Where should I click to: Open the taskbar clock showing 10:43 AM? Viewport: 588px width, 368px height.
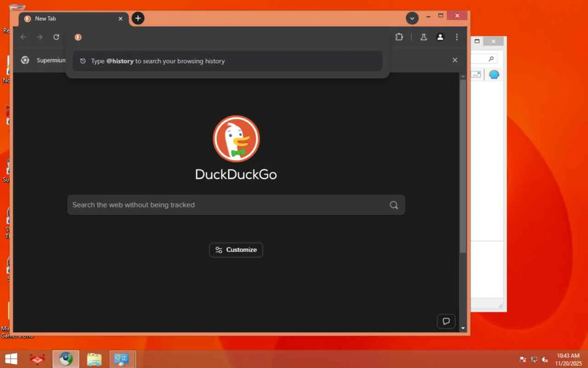point(568,359)
